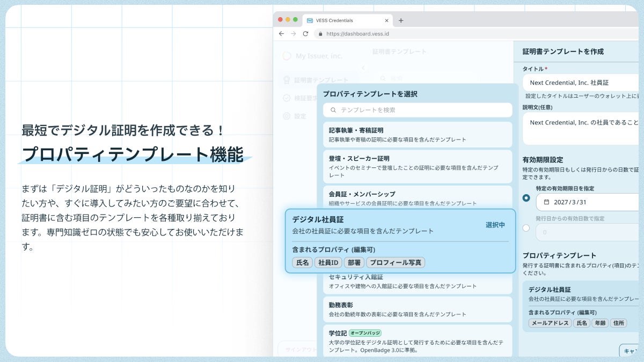Click the 氏名 property chip in the デジタル社員証 card
Viewport: 644px width, 362px height.
[302, 262]
